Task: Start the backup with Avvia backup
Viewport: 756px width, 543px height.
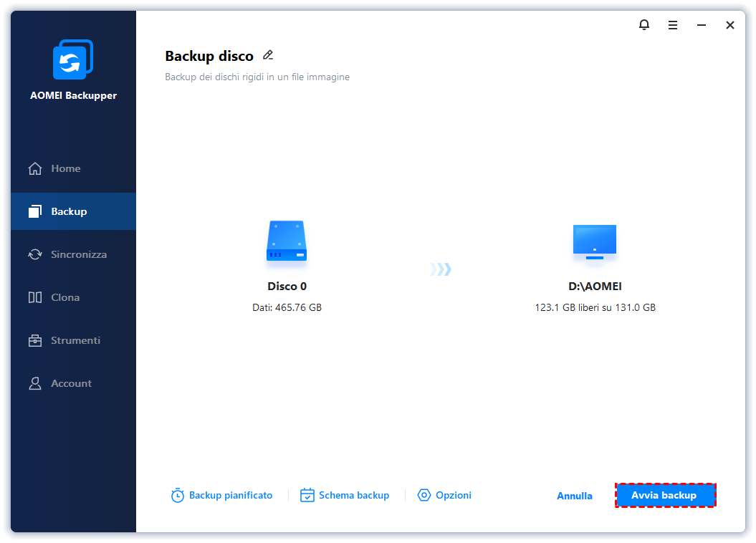Action: pyautogui.click(x=666, y=495)
